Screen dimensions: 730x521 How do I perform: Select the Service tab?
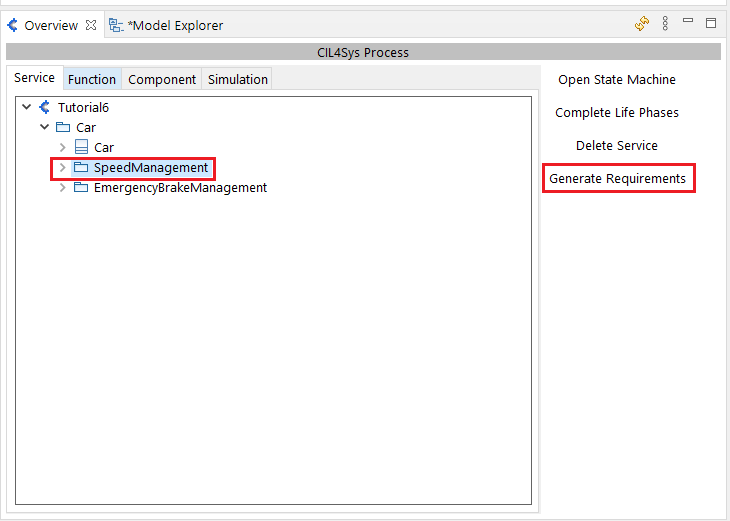pyautogui.click(x=34, y=78)
